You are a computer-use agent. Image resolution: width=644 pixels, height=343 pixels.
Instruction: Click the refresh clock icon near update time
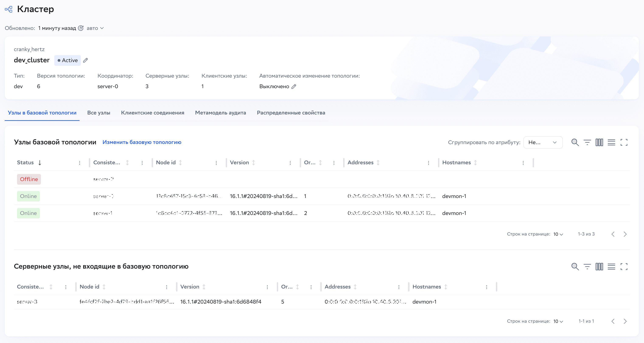click(81, 28)
